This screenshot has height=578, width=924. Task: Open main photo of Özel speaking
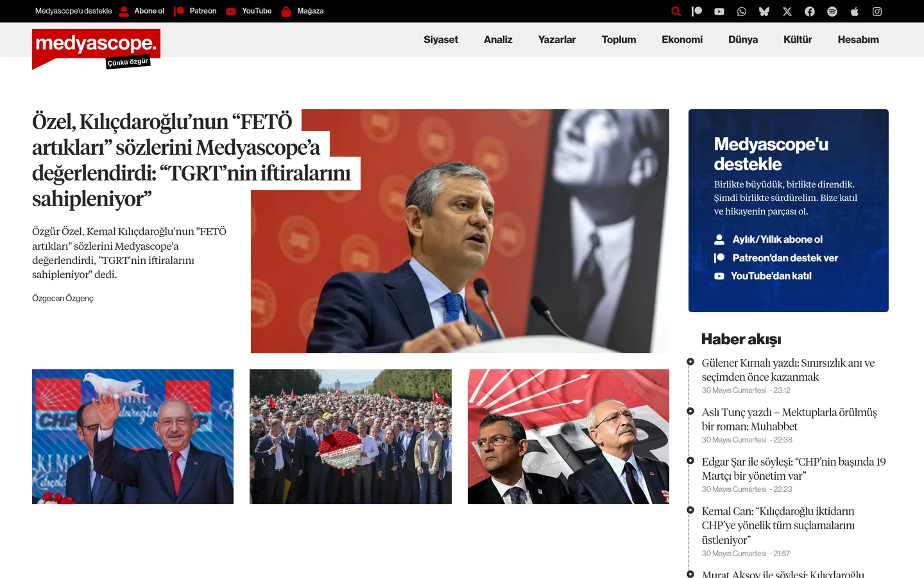tap(460, 231)
